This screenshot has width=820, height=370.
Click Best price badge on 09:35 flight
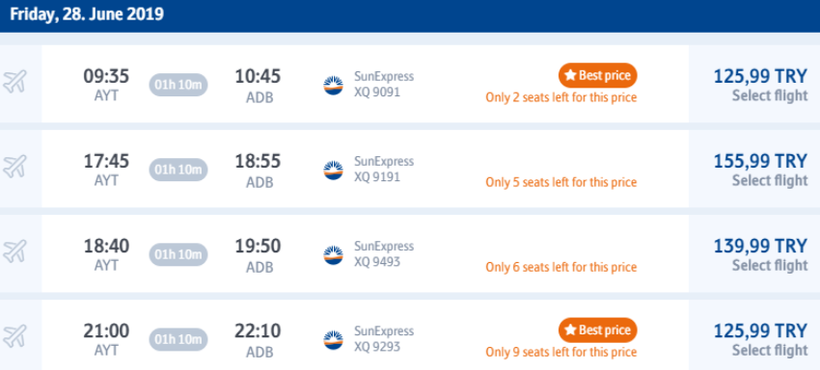[x=598, y=76]
